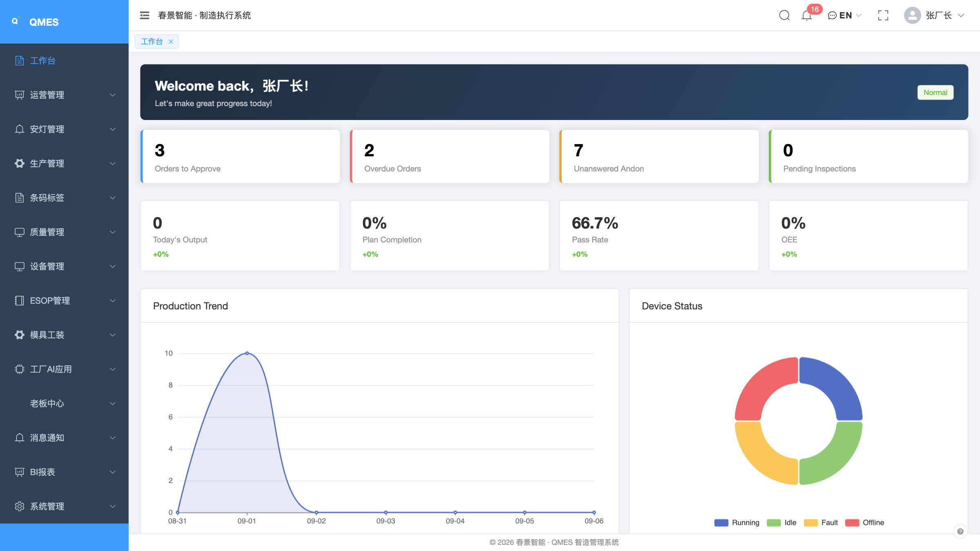Expand the 设备管理 menu chevron
Viewport: 980px width, 551px height.
tap(113, 267)
